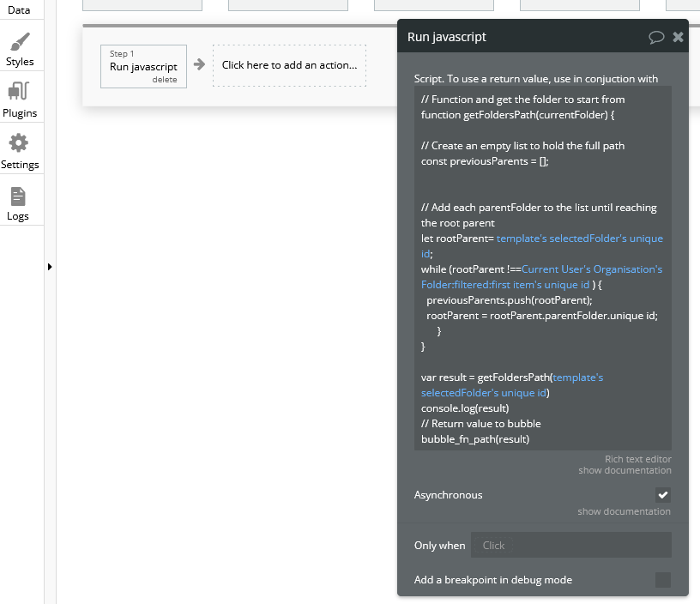Open the Plugins tab icon
This screenshot has height=604, width=700.
19,92
